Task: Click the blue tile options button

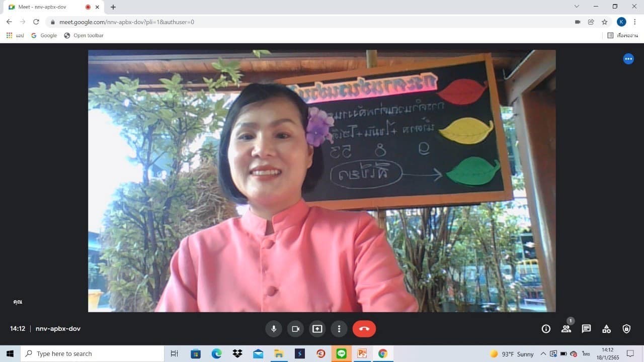Action: pos(628,59)
